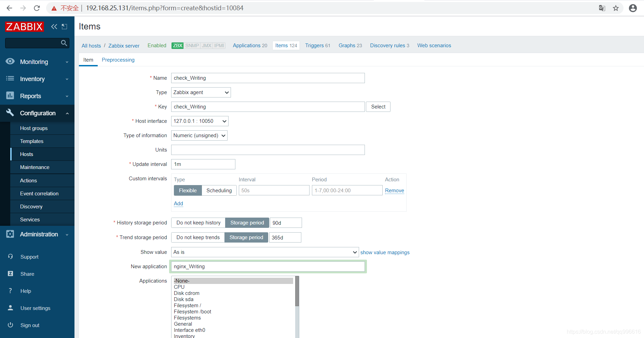Screen dimensions: 644x338
Task: Remove the custom interval row
Action: click(x=395, y=191)
